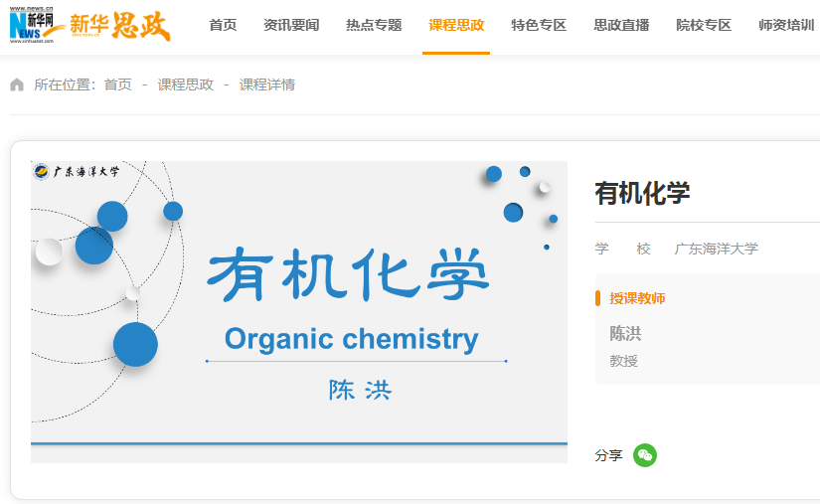The height and width of the screenshot is (504, 820).
Task: Click the Xinhua News logo
Action: coord(32,26)
